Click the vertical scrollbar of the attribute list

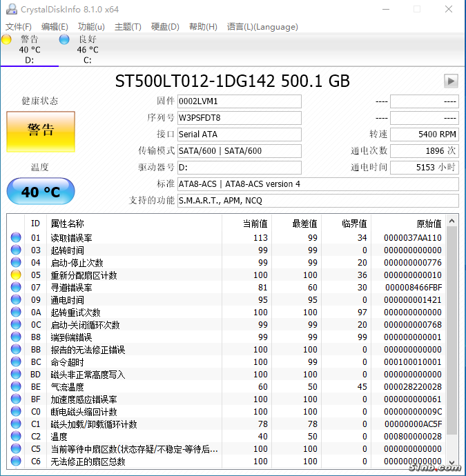coord(452,331)
